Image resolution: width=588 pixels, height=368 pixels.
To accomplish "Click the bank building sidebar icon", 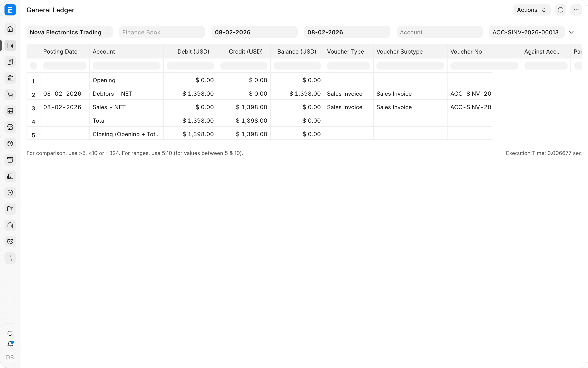I will pyautogui.click(x=10, y=78).
